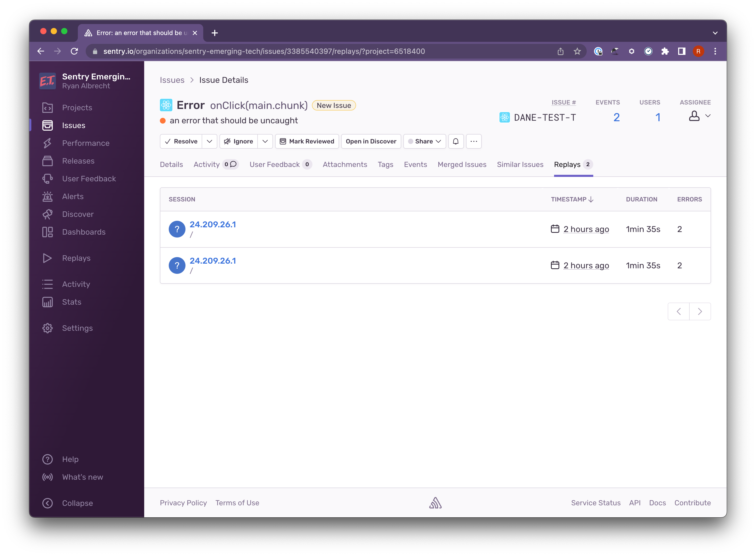Screen dimensions: 756x556
Task: Switch to the Merged Issues tab
Action: 462,165
